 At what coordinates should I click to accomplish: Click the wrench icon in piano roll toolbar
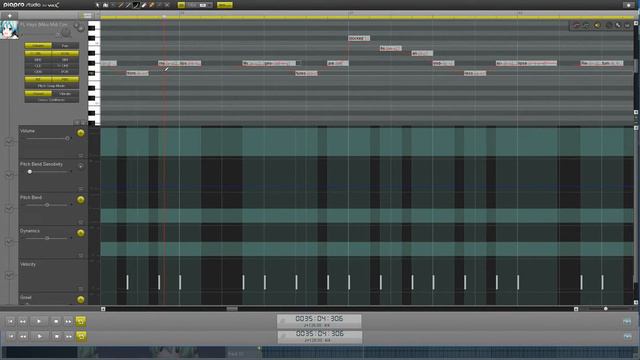pyautogui.click(x=618, y=26)
